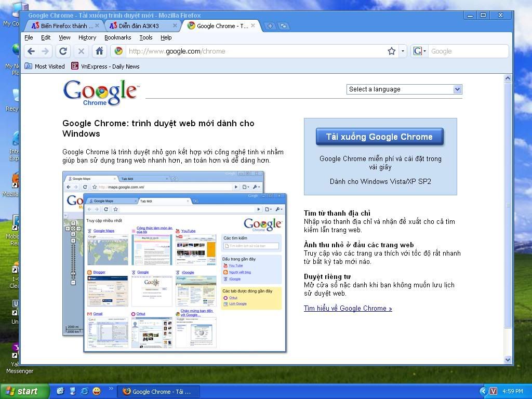Click the scrollbar down arrow
Screen dimensions: 532x399
click(x=508, y=360)
